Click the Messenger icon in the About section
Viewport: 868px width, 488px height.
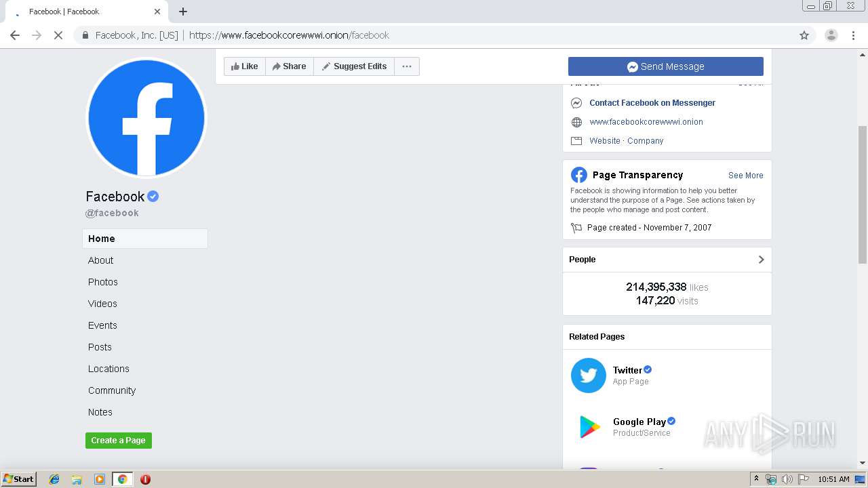[x=576, y=103]
